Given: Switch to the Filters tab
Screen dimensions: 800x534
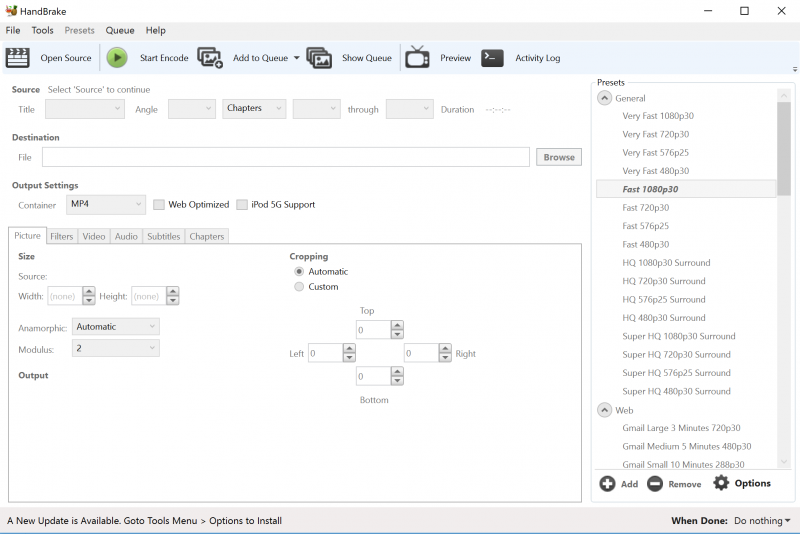Looking at the screenshot, I should click(x=62, y=236).
